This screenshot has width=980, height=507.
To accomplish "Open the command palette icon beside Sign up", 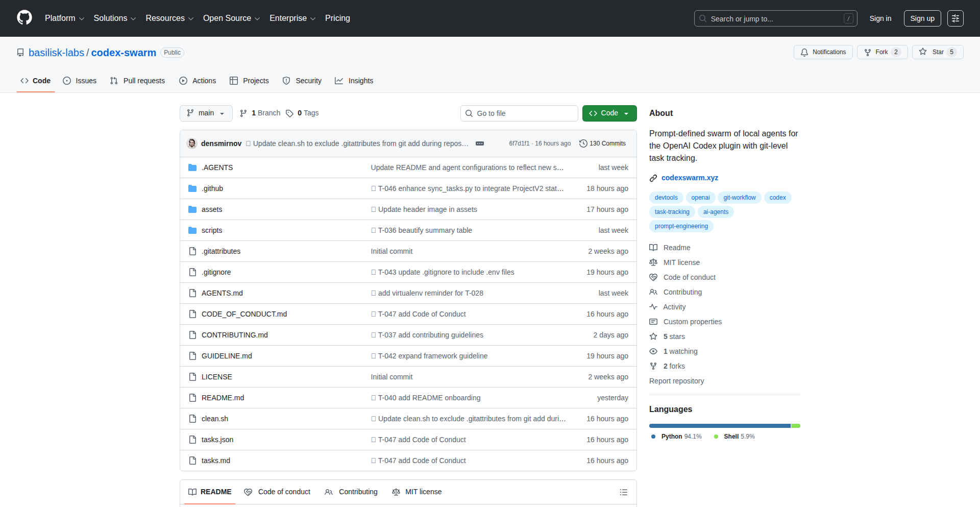I will (x=955, y=18).
